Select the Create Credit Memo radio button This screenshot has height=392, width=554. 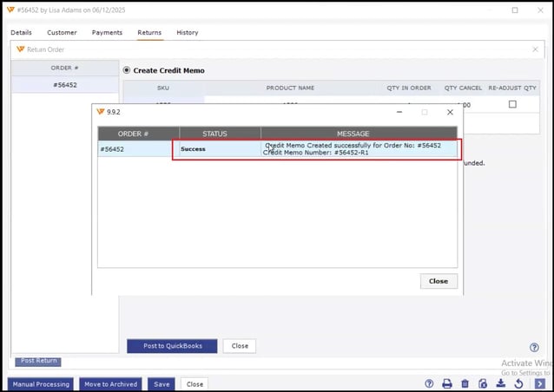point(127,70)
